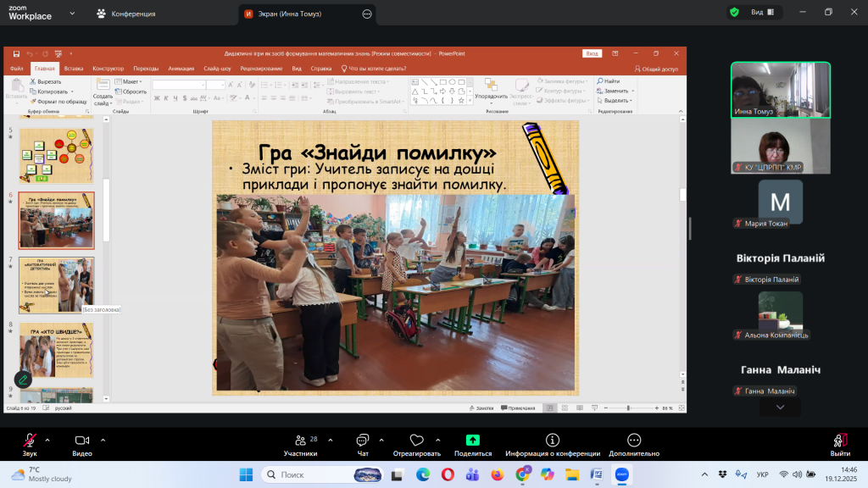Toggle the side panel resize handle
The height and width of the screenshot is (488, 868).
689,229
